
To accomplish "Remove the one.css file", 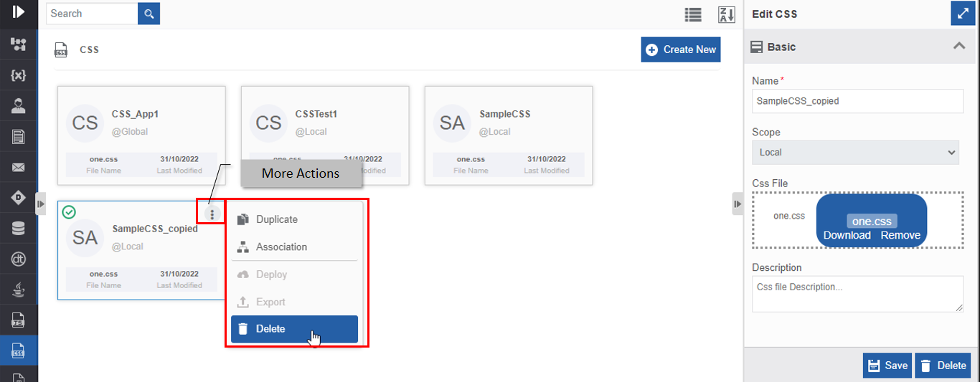I will (x=900, y=235).
